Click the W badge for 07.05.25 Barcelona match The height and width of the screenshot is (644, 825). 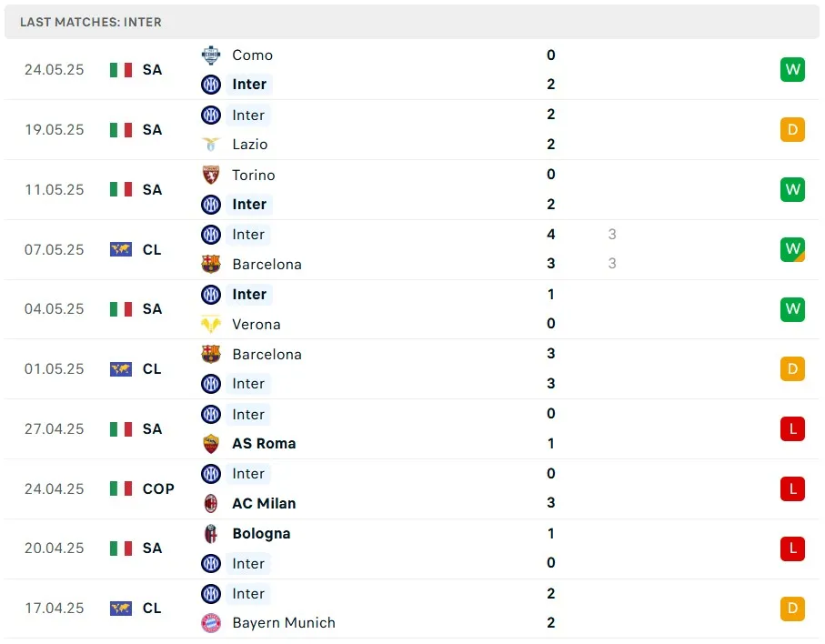click(792, 249)
